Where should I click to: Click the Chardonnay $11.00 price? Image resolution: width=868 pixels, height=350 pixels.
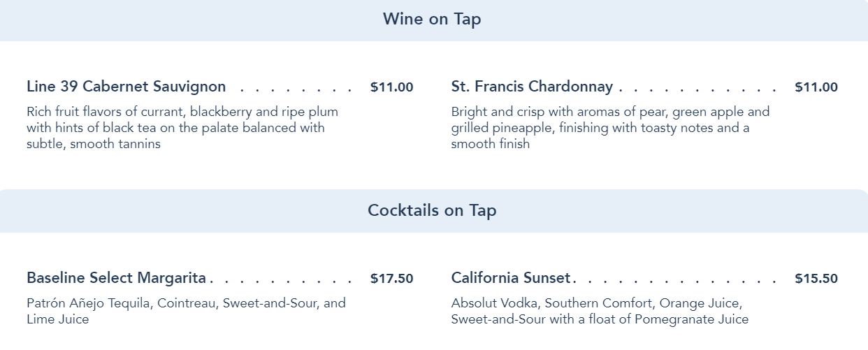coord(816,87)
